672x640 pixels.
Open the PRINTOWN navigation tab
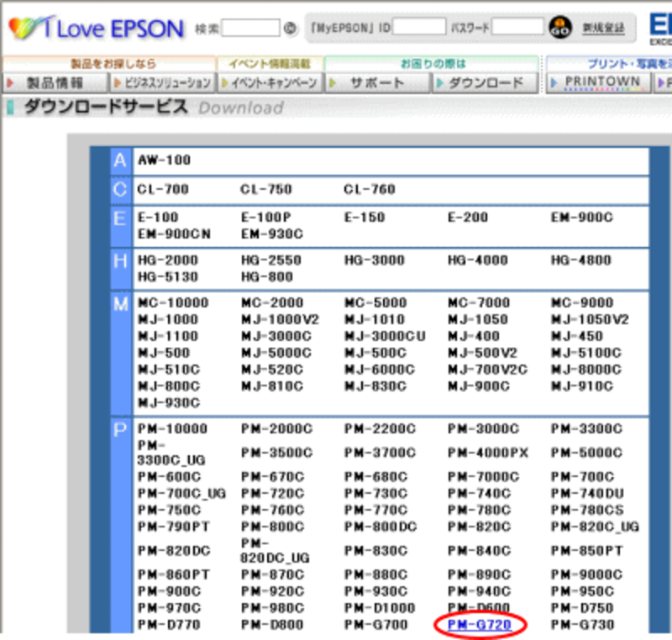(599, 82)
